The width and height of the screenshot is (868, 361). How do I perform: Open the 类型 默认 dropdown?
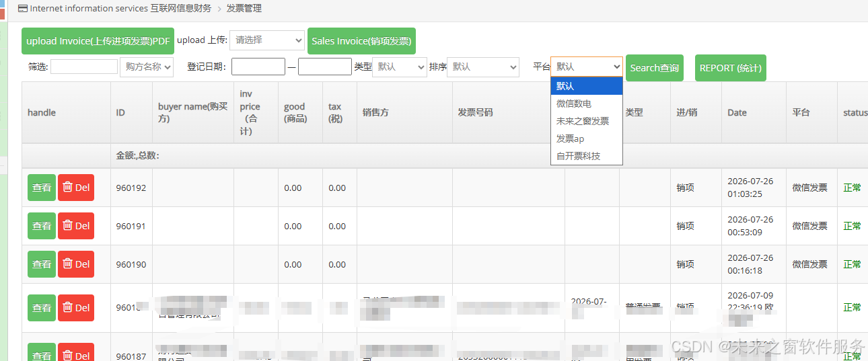click(400, 67)
